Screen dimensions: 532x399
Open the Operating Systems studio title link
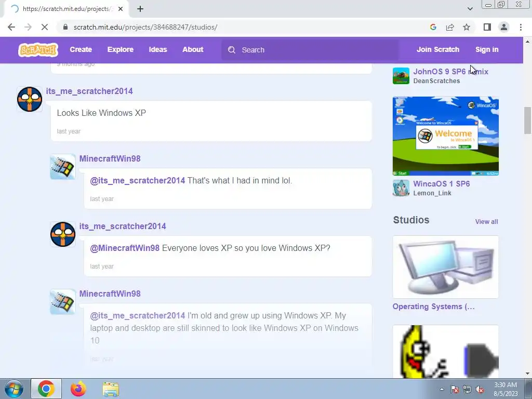click(x=434, y=307)
